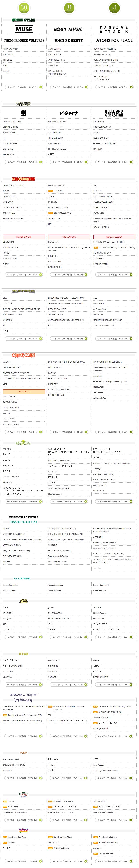Click FISCHERSPOONER artist name
The width and height of the screenshot is (139, 868).
point(11,408)
